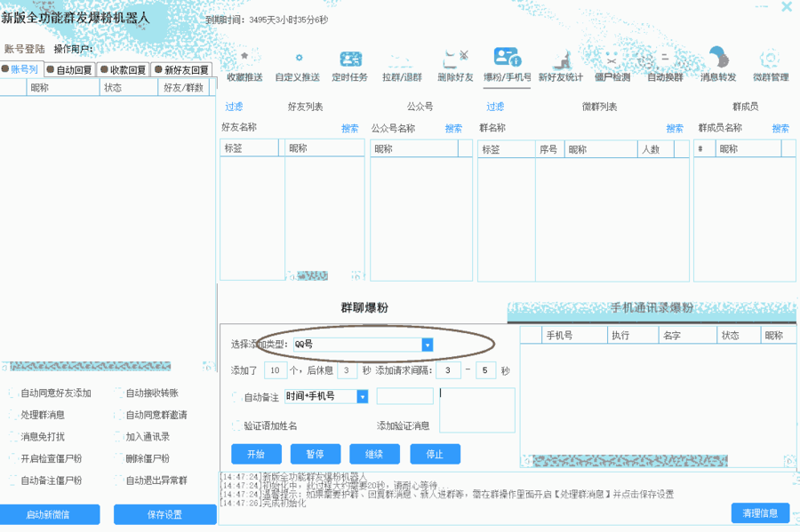This screenshot has height=532, width=800.
Task: Click 搜索 link beside 好友名称
Action: 350,129
